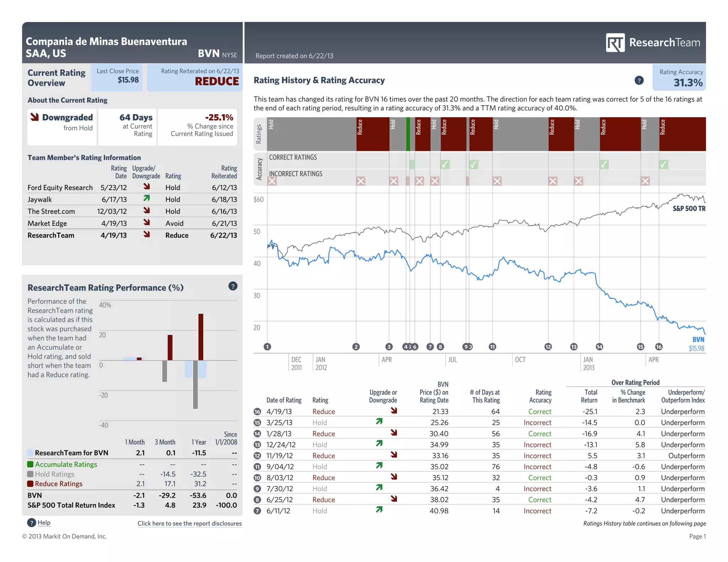Click the tall 1 Year Reduce bar

click(x=201, y=337)
